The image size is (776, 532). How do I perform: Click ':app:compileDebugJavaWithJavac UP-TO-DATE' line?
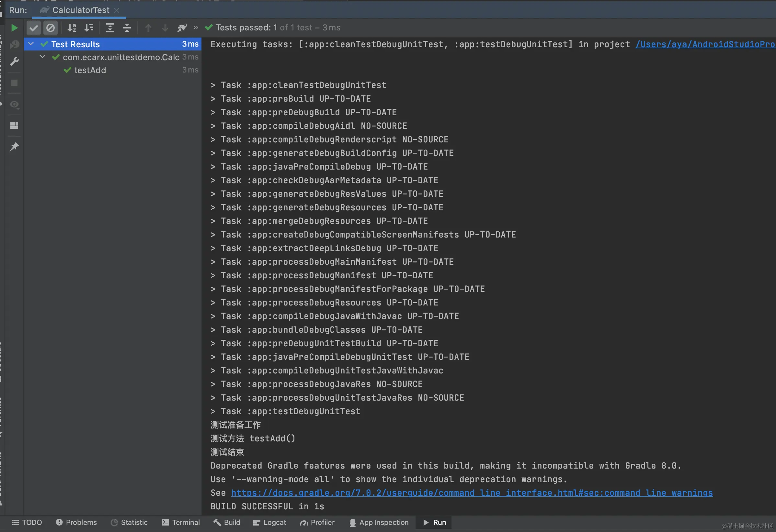[335, 316]
